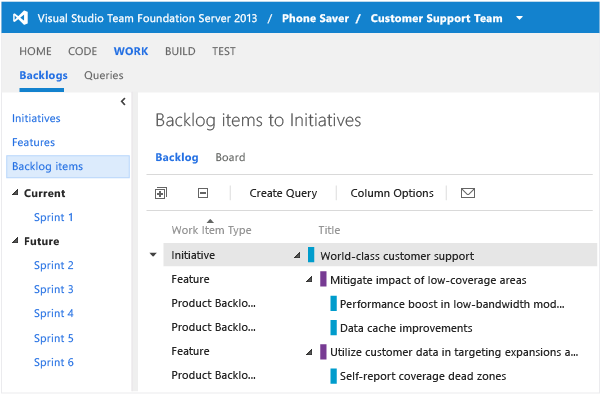Screen dimensions: 600x394
Task: Open Sprint 5 under Future
Action: pos(54,338)
